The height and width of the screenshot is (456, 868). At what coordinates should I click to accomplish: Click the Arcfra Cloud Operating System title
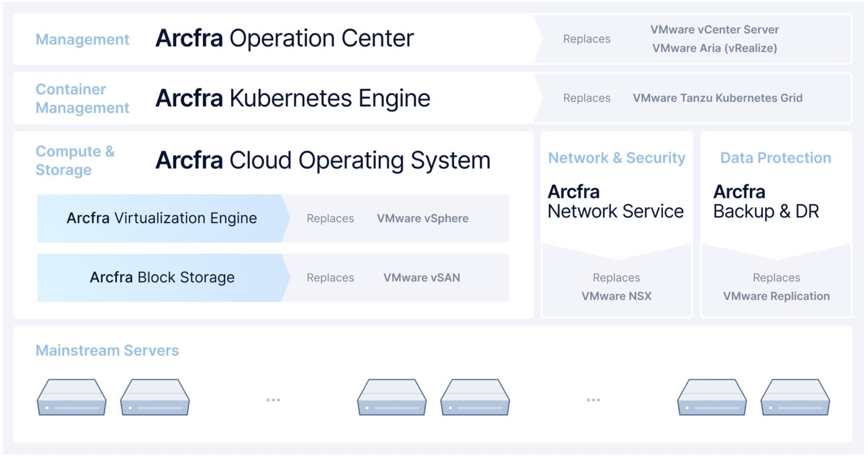(x=323, y=160)
